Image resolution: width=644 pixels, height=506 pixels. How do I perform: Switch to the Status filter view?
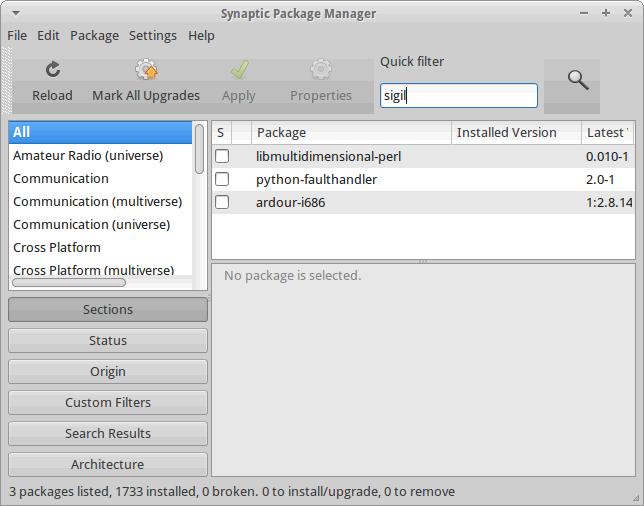point(108,341)
